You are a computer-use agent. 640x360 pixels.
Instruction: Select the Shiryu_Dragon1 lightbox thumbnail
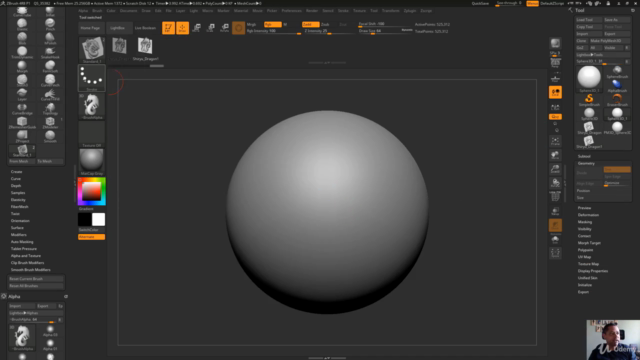[145, 49]
